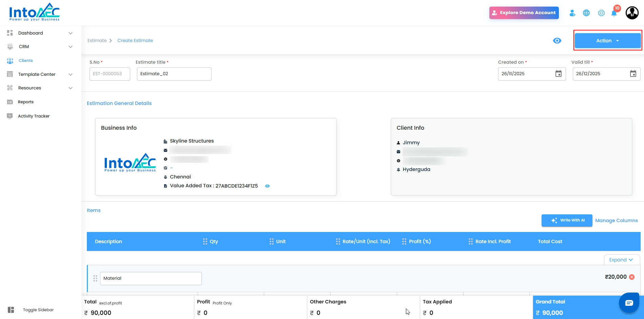Screen dimensions: 644x319
Task: Click the Rate/Unit column drag handle
Action: click(x=338, y=241)
